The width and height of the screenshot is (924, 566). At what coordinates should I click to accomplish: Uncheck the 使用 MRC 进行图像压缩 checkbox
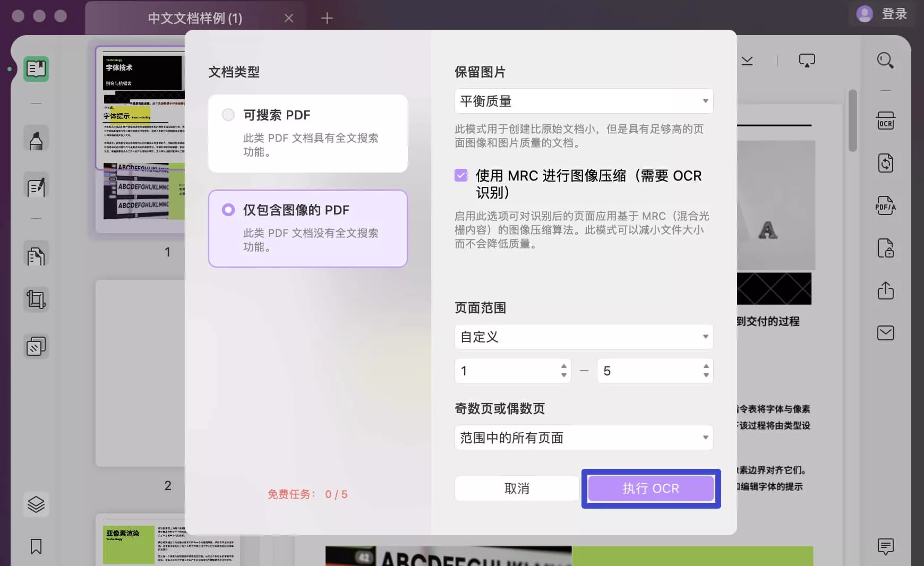click(x=461, y=175)
